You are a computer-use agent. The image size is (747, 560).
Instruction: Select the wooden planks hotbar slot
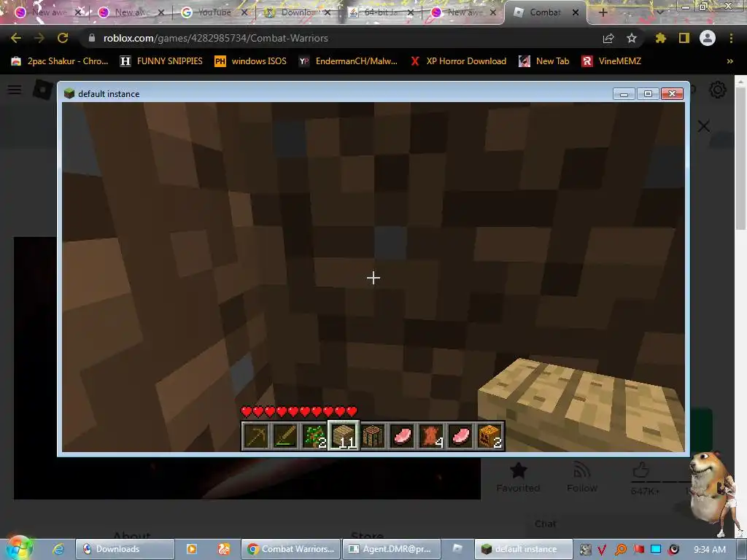(x=344, y=436)
